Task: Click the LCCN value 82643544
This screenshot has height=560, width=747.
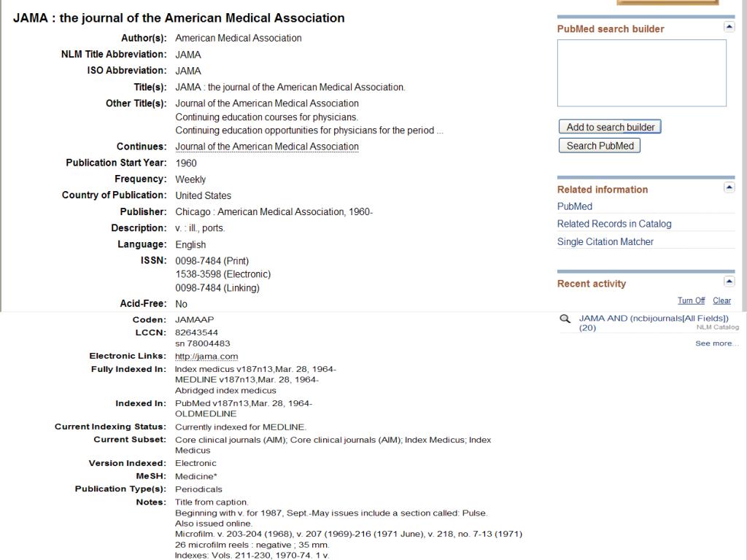Action: [x=196, y=332]
